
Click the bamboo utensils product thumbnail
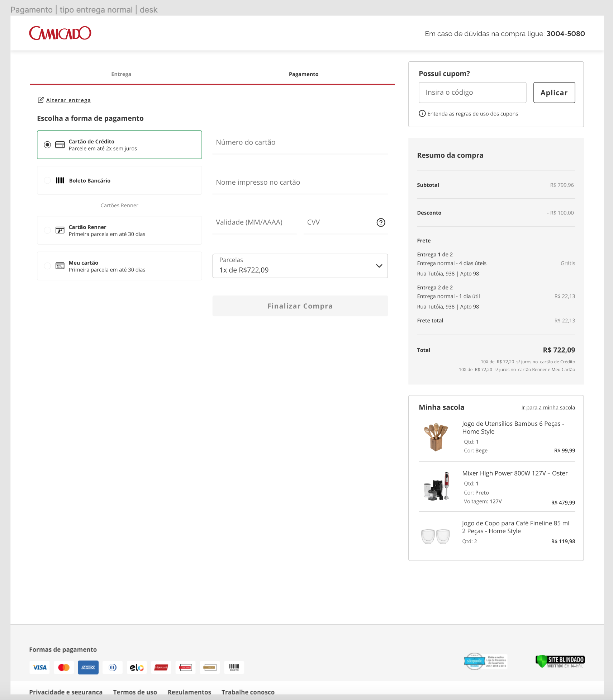coord(436,437)
